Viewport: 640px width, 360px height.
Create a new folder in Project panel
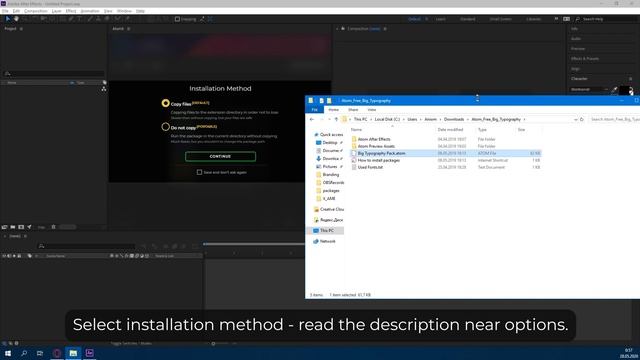(x=13, y=227)
